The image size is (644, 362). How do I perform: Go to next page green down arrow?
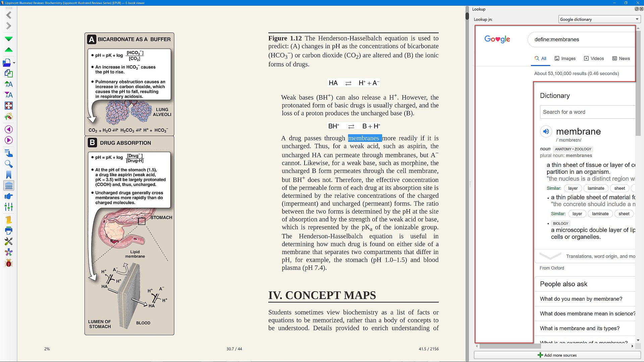[9, 39]
